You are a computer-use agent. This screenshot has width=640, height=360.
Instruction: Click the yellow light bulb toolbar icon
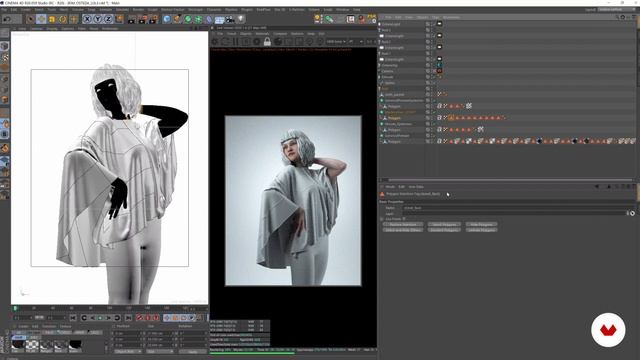tap(318, 19)
